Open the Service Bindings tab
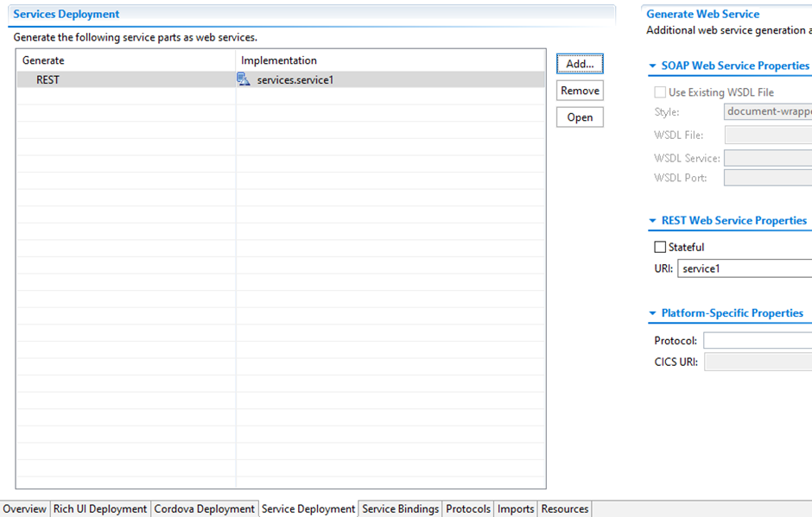Image resolution: width=812 pixels, height=517 pixels. 400,508
